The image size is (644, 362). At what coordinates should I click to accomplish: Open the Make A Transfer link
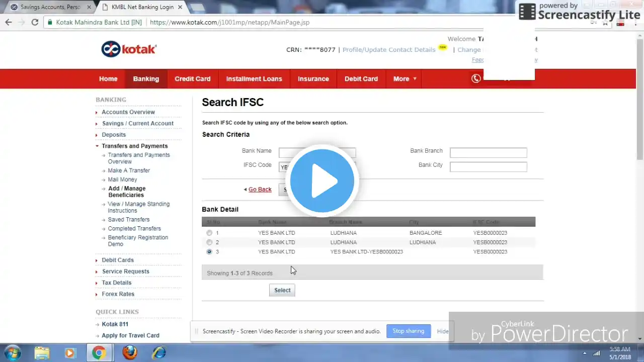coord(129,170)
